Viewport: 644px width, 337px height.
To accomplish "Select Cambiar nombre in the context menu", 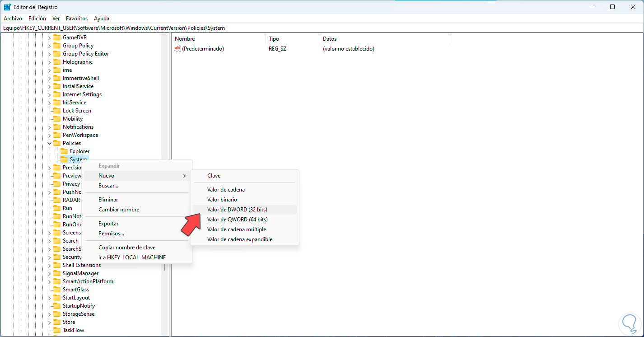I will click(137, 210).
